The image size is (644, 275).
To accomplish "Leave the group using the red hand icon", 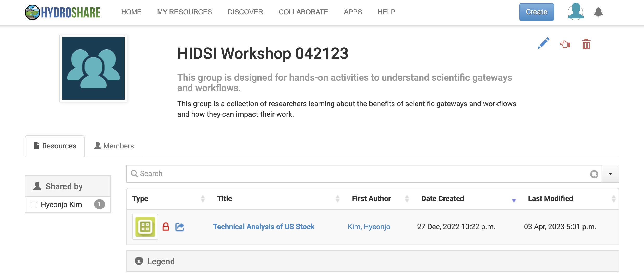I will point(565,44).
